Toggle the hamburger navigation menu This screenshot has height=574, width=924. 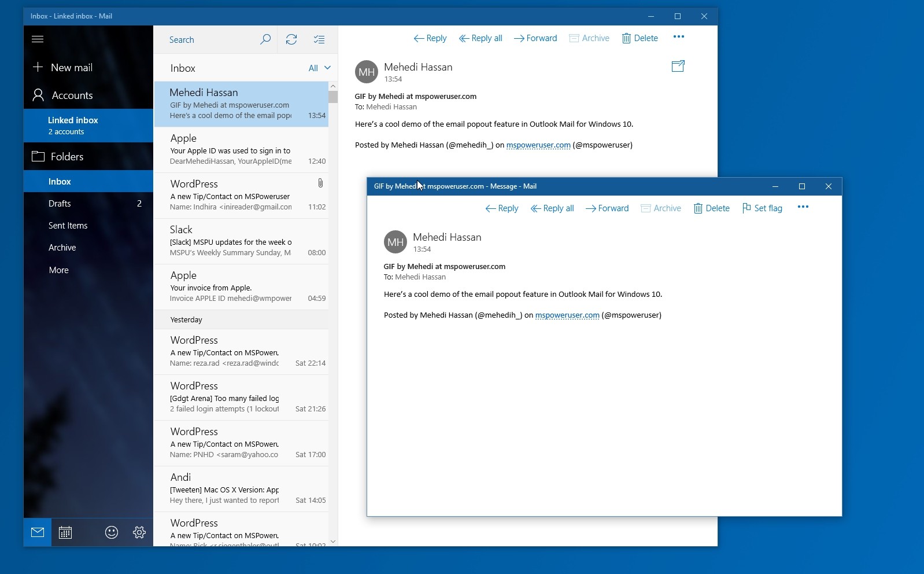point(38,39)
